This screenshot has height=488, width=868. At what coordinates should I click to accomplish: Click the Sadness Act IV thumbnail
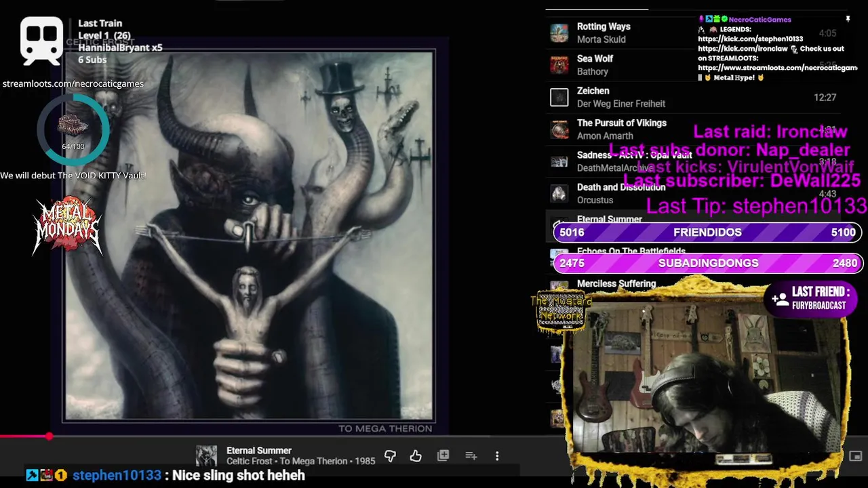click(559, 161)
